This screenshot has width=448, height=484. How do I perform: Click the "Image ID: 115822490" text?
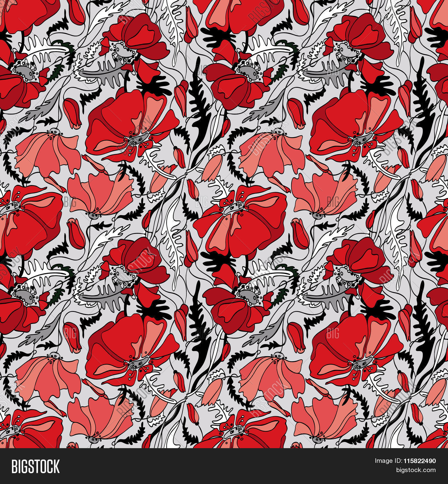(405, 461)
